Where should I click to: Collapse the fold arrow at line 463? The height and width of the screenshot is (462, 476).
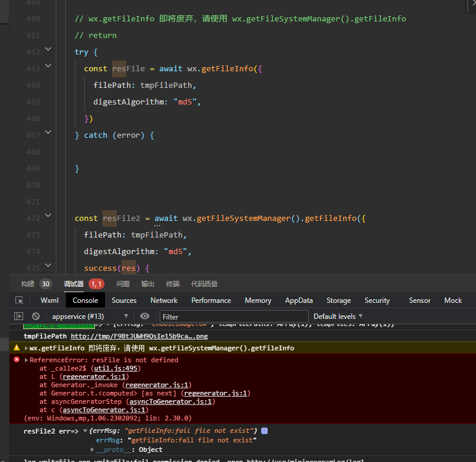(48, 65)
